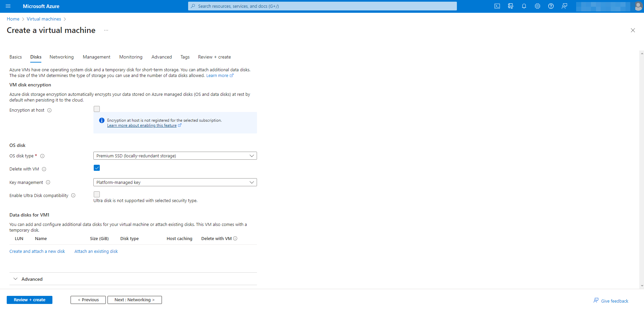Uncheck Delete with VM
The image size is (644, 310).
pyautogui.click(x=97, y=168)
